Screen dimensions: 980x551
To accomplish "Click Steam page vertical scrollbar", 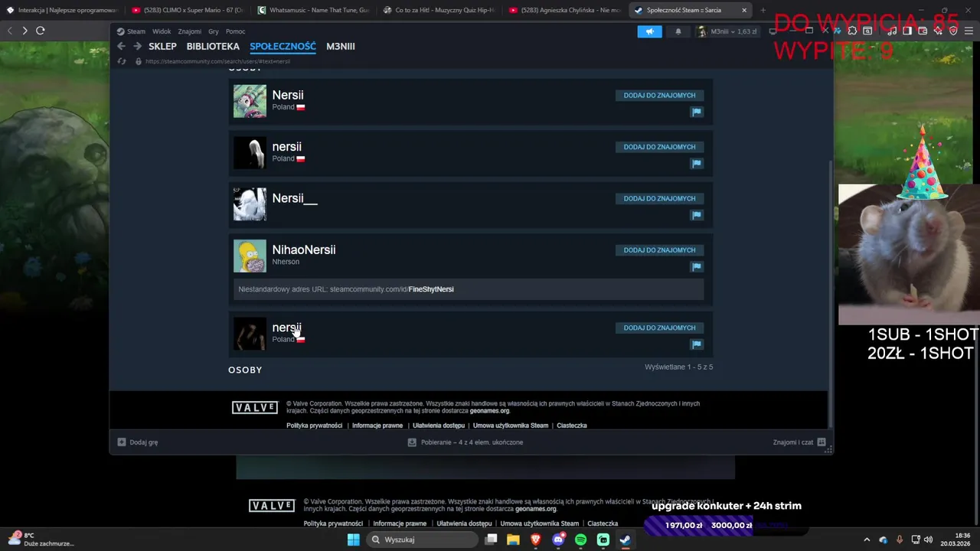I will [x=830, y=295].
